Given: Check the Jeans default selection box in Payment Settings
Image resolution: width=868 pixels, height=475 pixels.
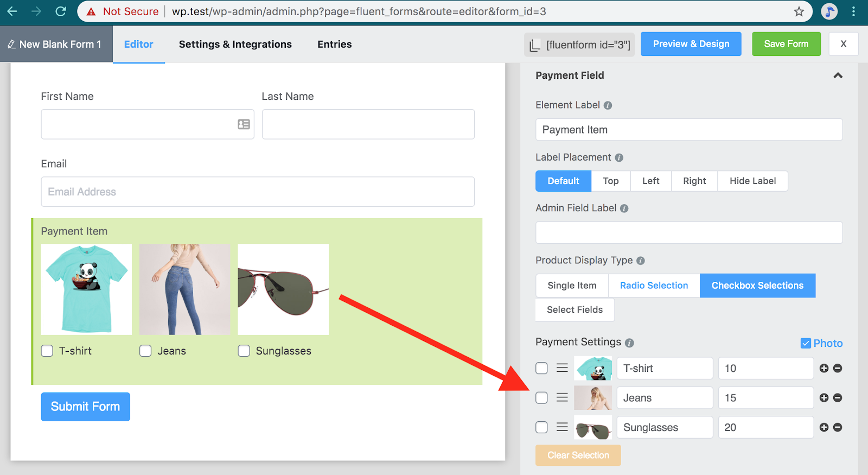Looking at the screenshot, I should point(541,398).
